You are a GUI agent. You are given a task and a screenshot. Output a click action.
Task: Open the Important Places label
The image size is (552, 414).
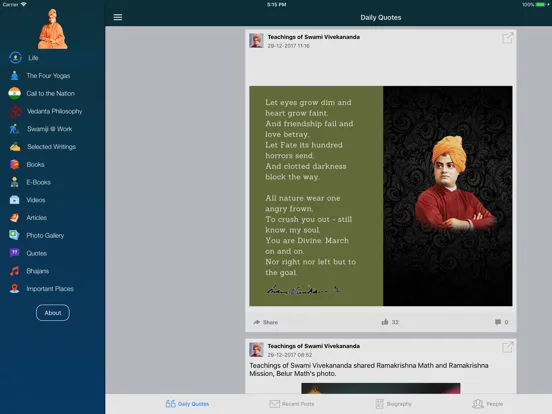pos(50,289)
